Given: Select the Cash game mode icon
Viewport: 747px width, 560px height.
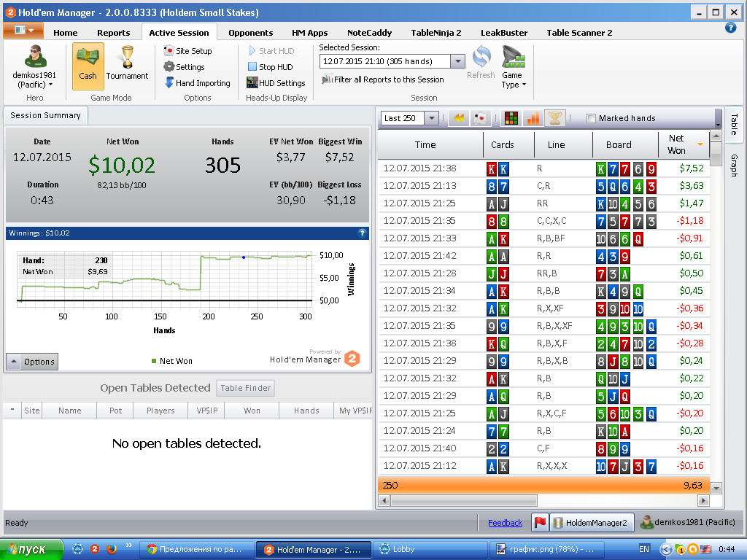Looking at the screenshot, I should coord(88,66).
